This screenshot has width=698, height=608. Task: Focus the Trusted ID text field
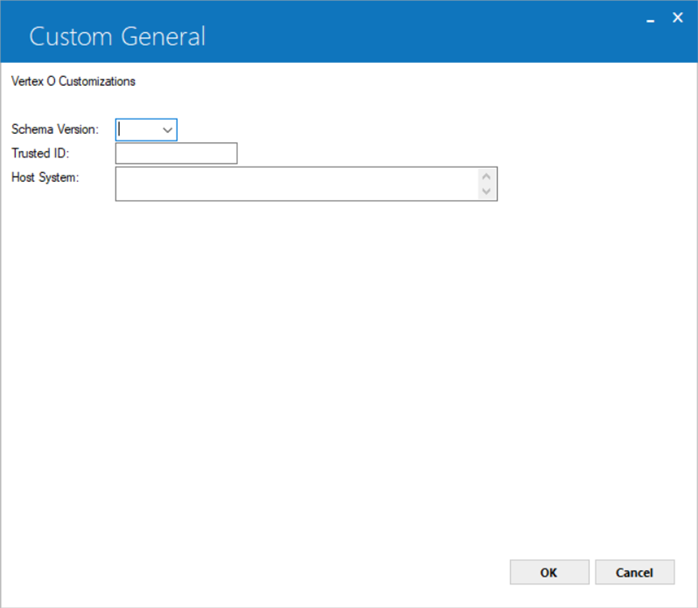(x=176, y=154)
